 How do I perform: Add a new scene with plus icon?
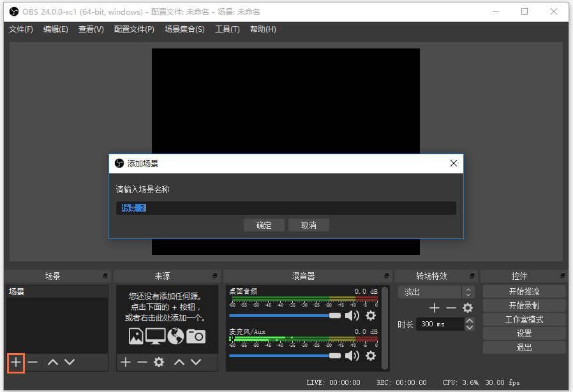pyautogui.click(x=16, y=363)
